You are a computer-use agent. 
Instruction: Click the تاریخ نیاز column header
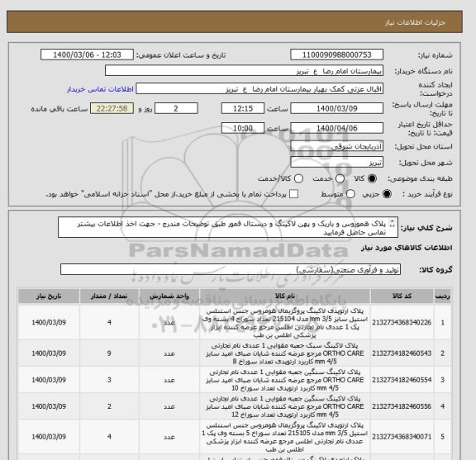(x=49, y=296)
